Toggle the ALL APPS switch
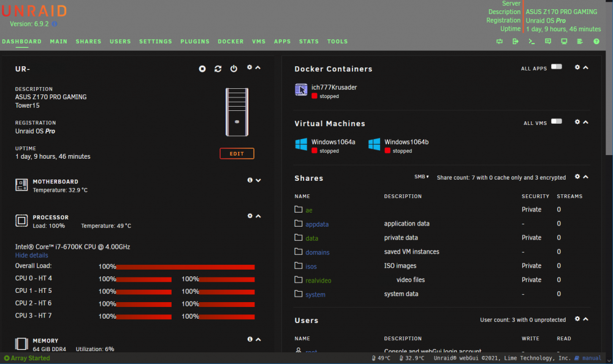 tap(557, 67)
